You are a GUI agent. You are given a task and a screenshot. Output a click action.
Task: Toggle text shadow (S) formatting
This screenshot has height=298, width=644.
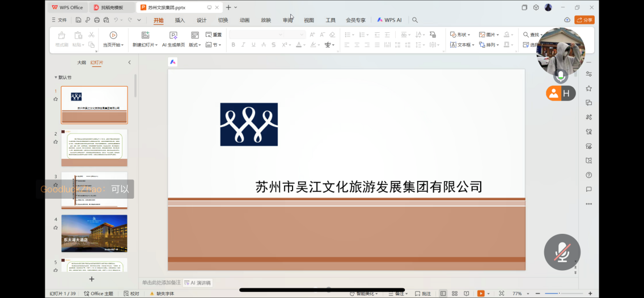274,45
